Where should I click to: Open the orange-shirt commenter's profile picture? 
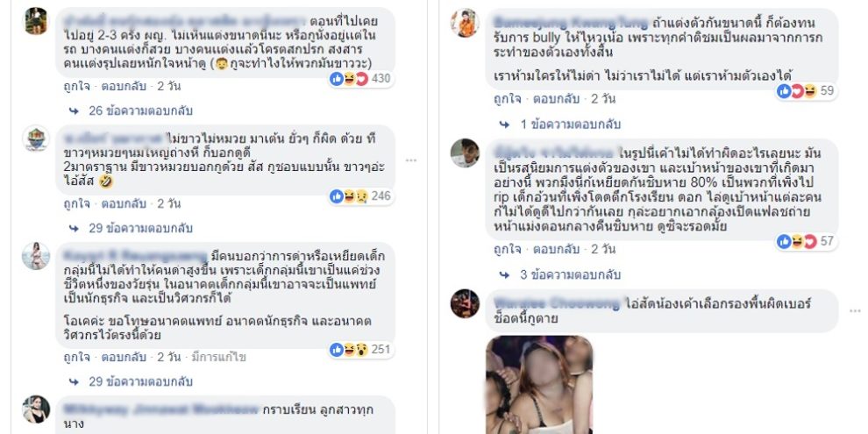pyautogui.click(x=465, y=24)
